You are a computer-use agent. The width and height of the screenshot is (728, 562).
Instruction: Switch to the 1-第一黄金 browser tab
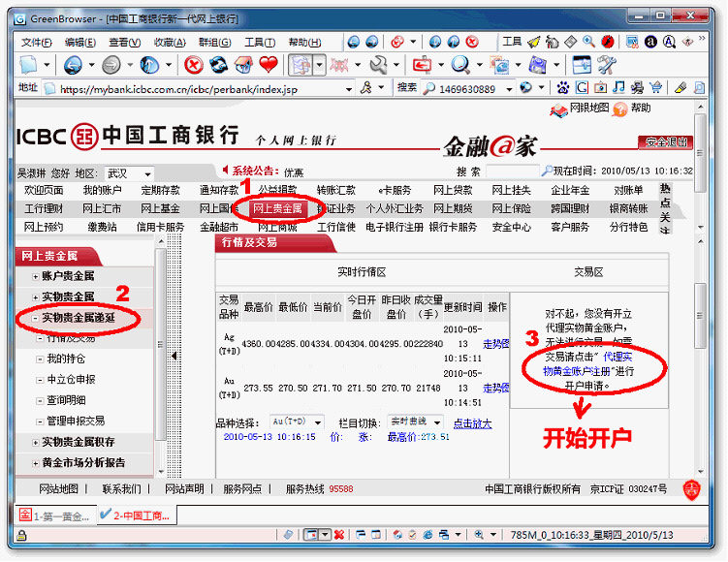tap(55, 516)
